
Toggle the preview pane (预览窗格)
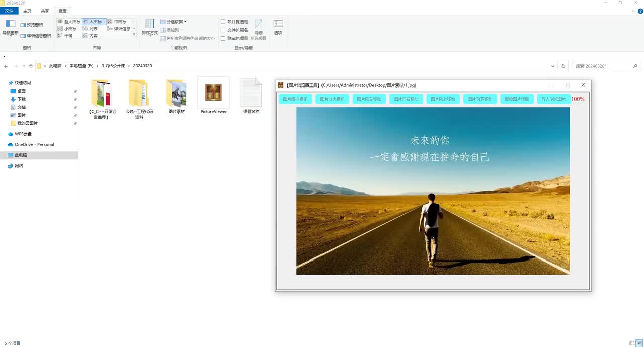[x=32, y=25]
